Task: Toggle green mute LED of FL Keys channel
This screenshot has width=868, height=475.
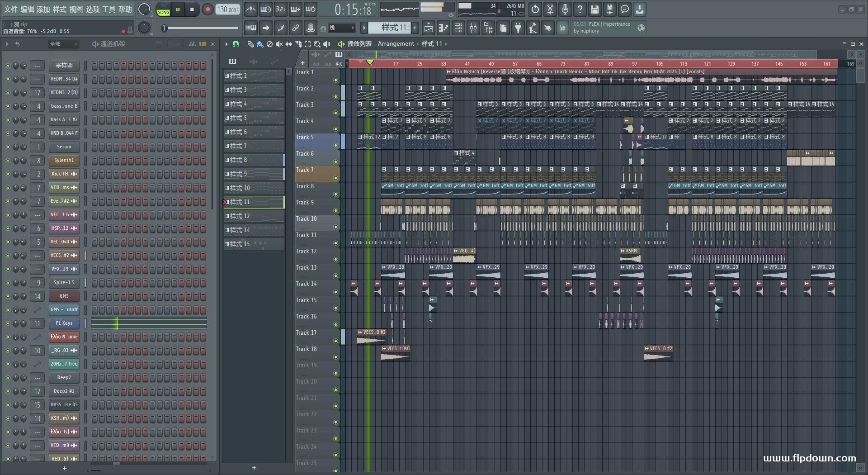Action: tap(8, 323)
